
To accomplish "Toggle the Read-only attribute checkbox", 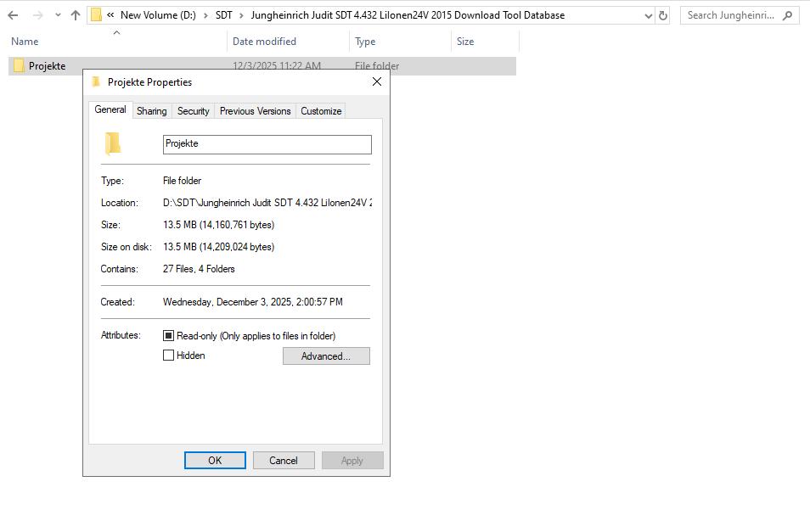I will [168, 335].
